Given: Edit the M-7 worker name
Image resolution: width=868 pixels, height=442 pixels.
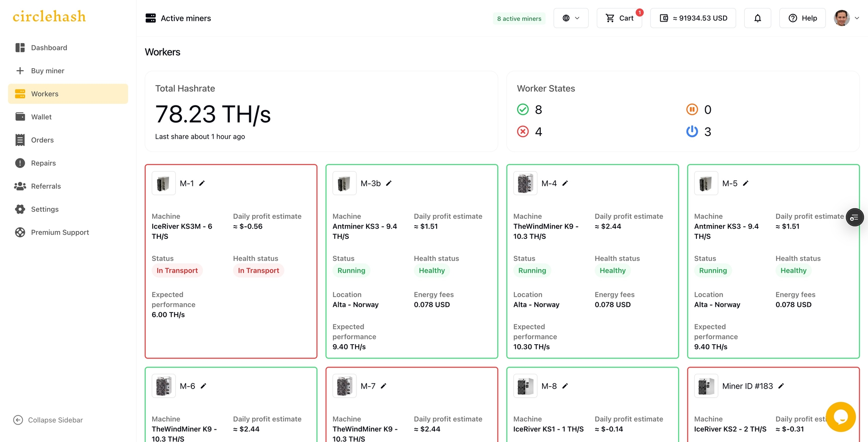Looking at the screenshot, I should [384, 386].
